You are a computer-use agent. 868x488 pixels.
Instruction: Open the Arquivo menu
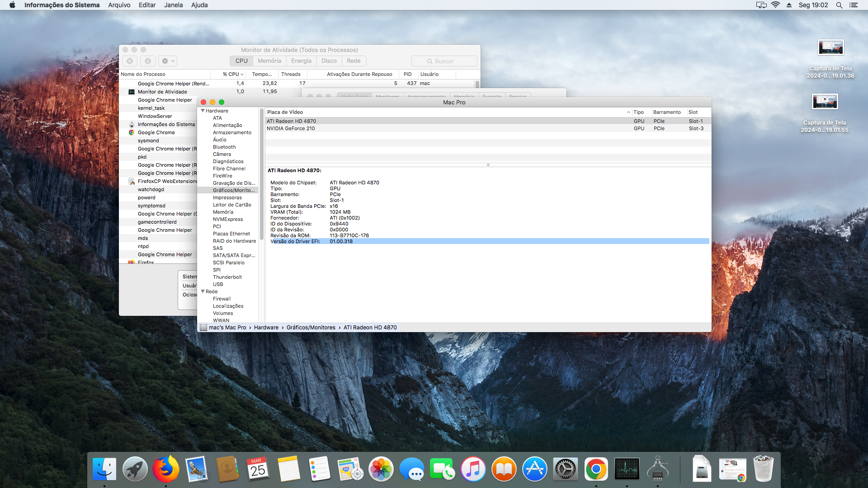point(119,5)
